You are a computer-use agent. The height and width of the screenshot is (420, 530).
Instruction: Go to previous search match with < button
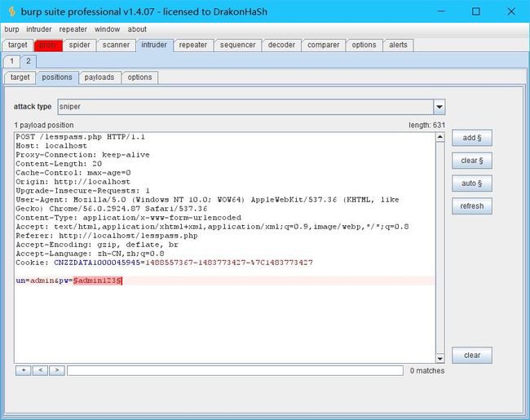pos(40,370)
